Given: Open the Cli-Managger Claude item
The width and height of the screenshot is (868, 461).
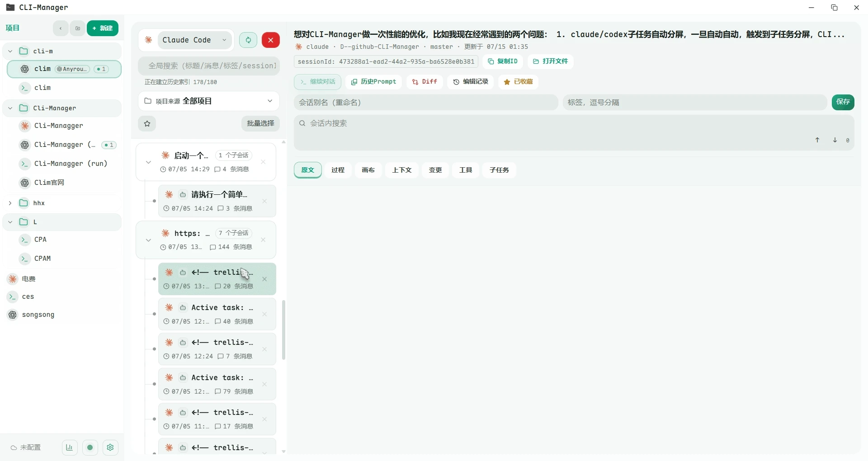Looking at the screenshot, I should [x=64, y=126].
